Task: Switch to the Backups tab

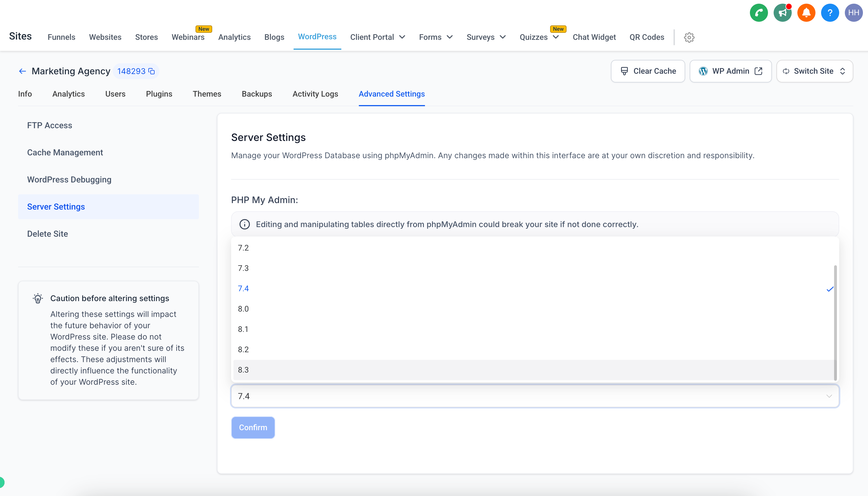Action: (x=257, y=94)
